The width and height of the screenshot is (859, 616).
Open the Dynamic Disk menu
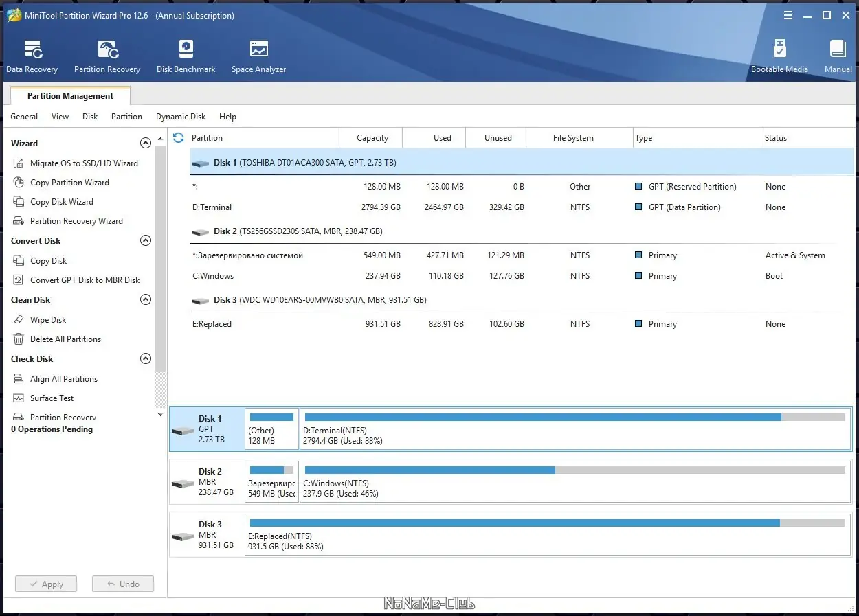[181, 117]
